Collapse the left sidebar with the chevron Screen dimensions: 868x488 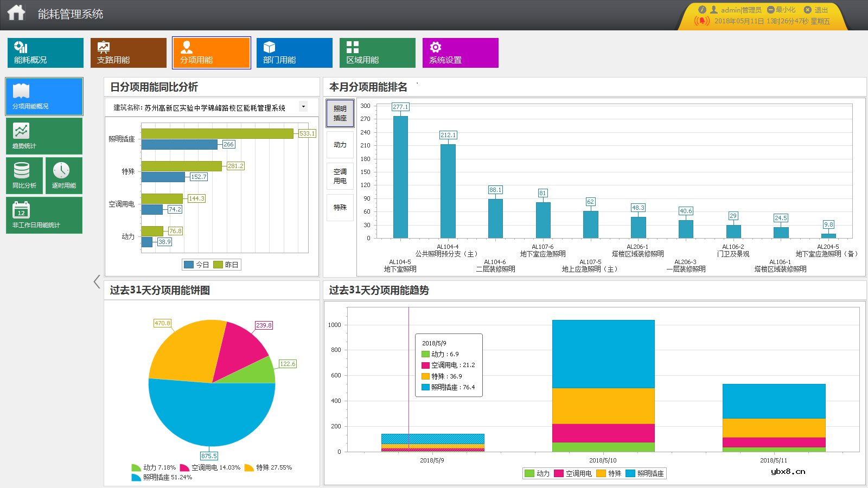[96, 281]
